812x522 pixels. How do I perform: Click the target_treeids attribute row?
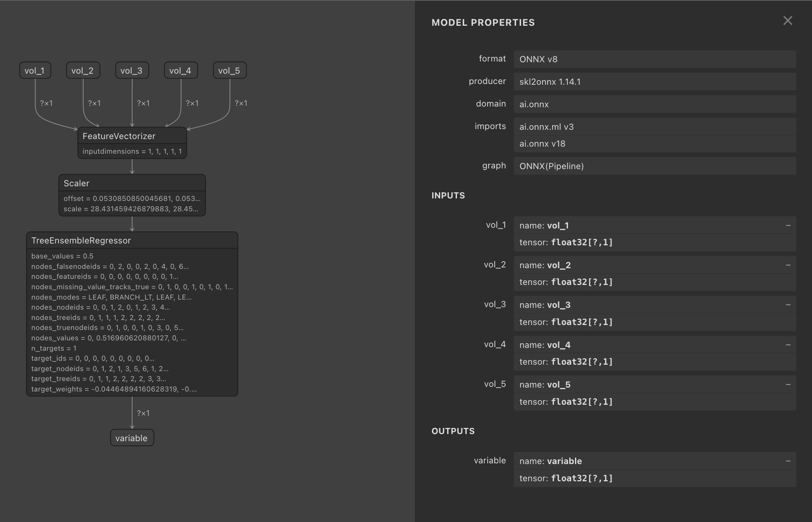(98, 379)
